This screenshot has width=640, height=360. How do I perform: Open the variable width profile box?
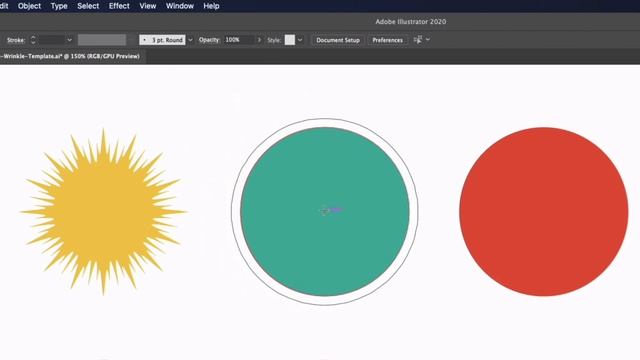click(x=102, y=40)
